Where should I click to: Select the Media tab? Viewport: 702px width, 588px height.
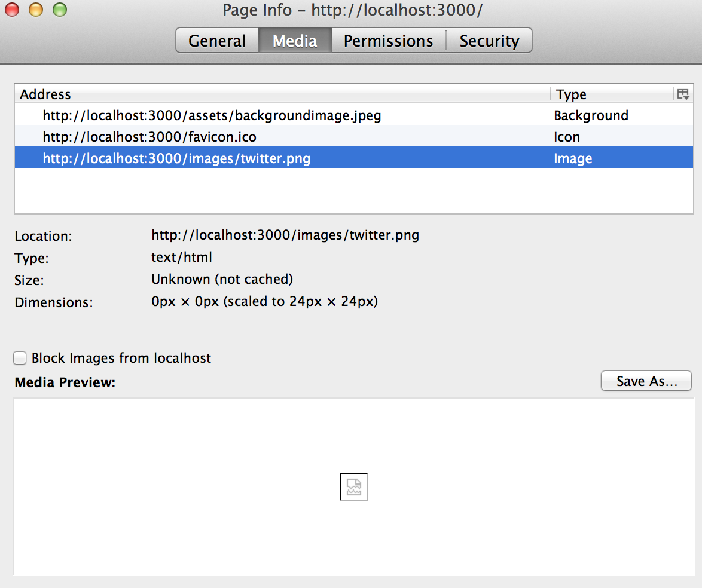[295, 41]
